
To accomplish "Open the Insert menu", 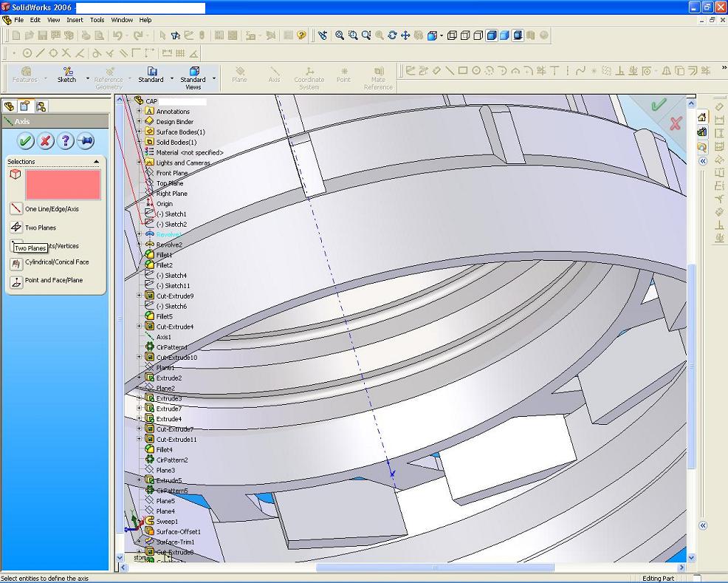I will coord(75,20).
